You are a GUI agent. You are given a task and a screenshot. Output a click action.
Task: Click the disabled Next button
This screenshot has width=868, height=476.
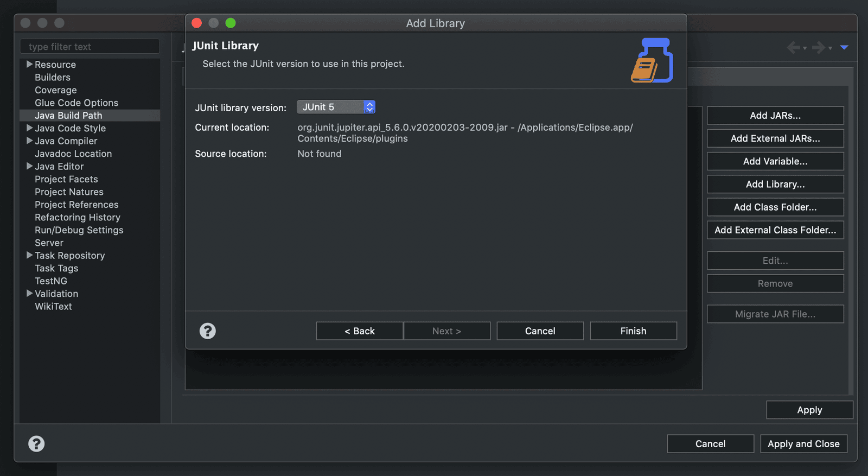(446, 331)
